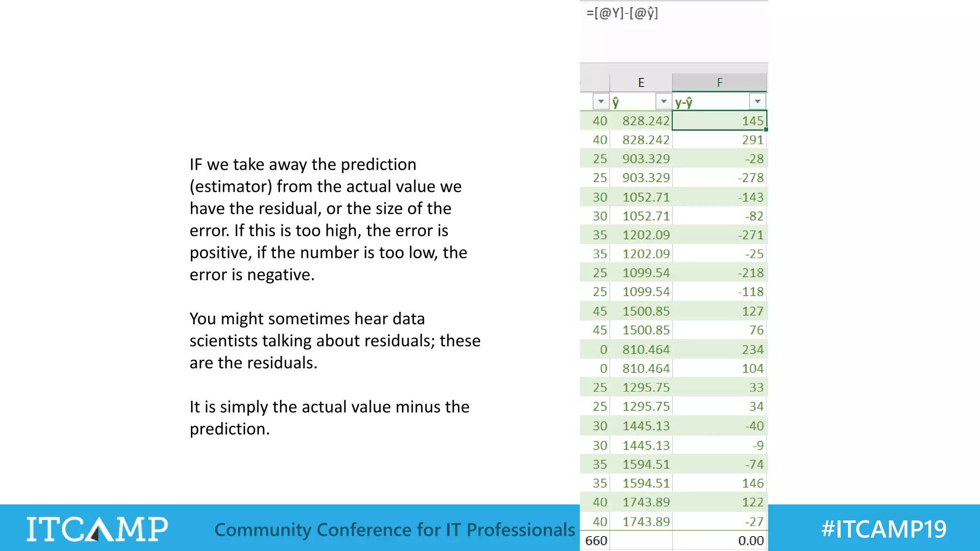Select the residual cell containing 234
This screenshot has width=980, height=551.
click(x=720, y=350)
